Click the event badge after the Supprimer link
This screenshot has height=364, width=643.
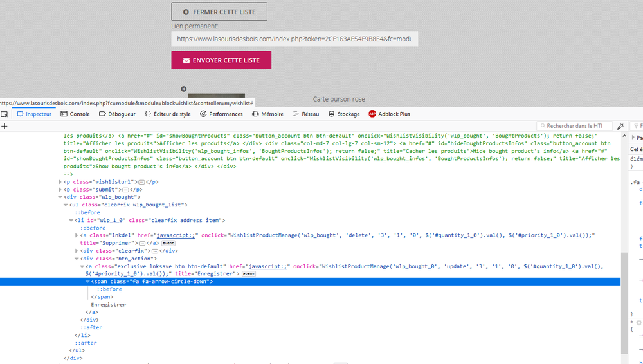click(168, 243)
